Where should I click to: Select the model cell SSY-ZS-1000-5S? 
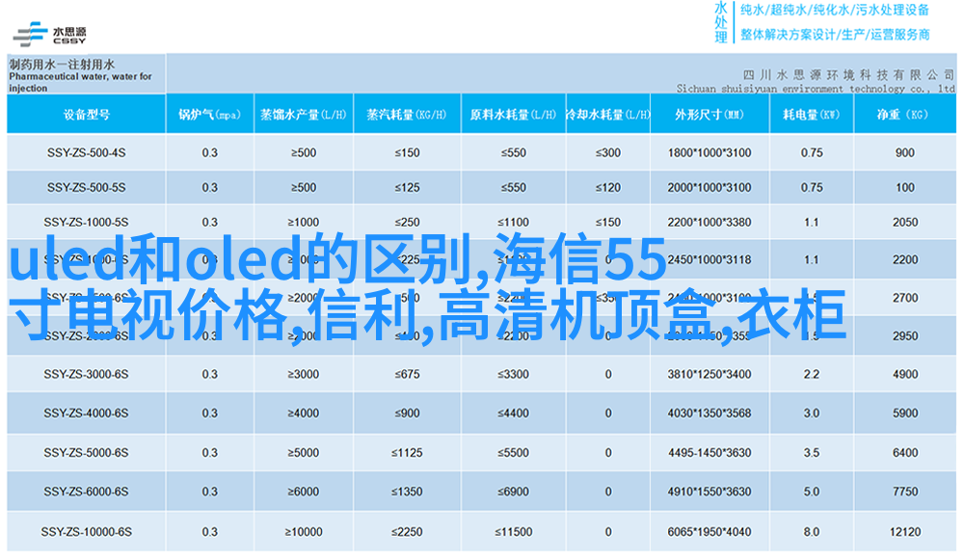pyautogui.click(x=87, y=222)
